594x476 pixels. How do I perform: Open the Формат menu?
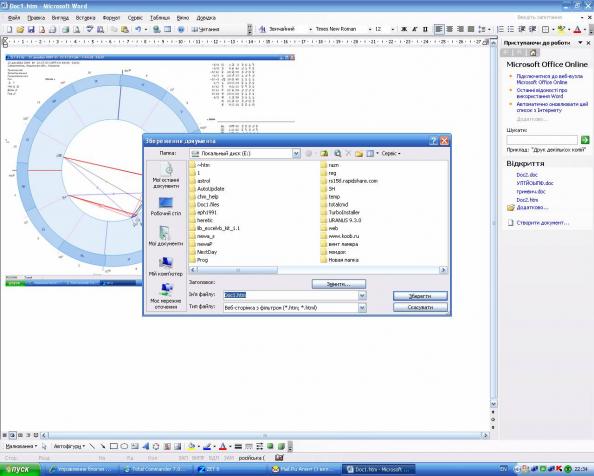(x=111, y=18)
